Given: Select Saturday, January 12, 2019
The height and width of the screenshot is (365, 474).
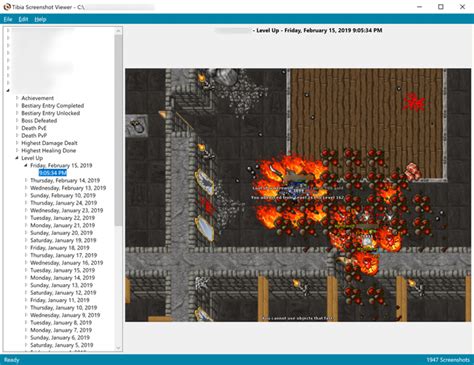Looking at the screenshot, I should tap(63, 293).
